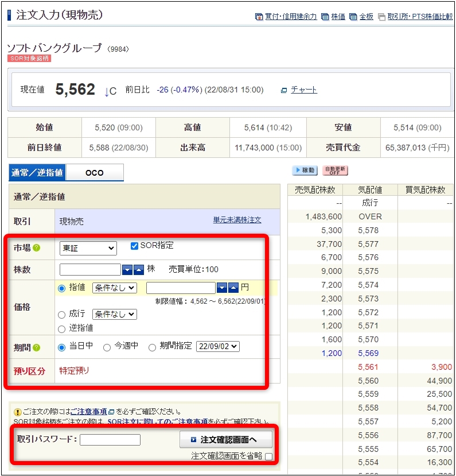This screenshot has height=476, width=456.
Task: Click the 稼動 start button icon
Action: pos(305,171)
